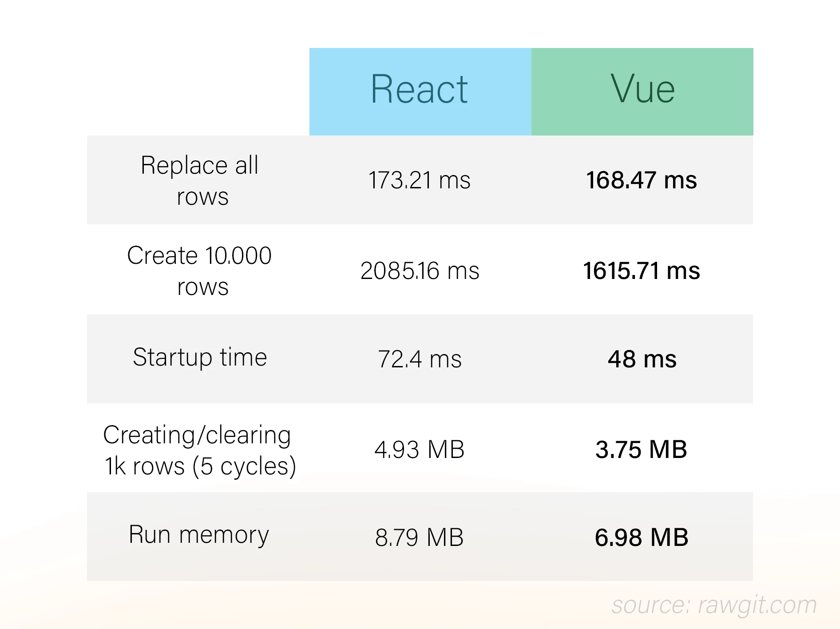Click the React value 4.93 MB
The height and width of the screenshot is (629, 840).
click(419, 450)
